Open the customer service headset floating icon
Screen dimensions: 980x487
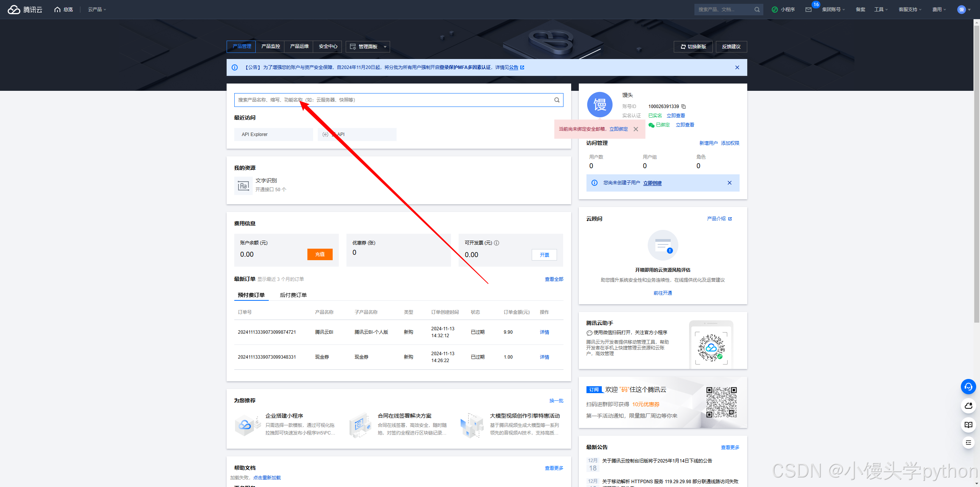pos(968,387)
